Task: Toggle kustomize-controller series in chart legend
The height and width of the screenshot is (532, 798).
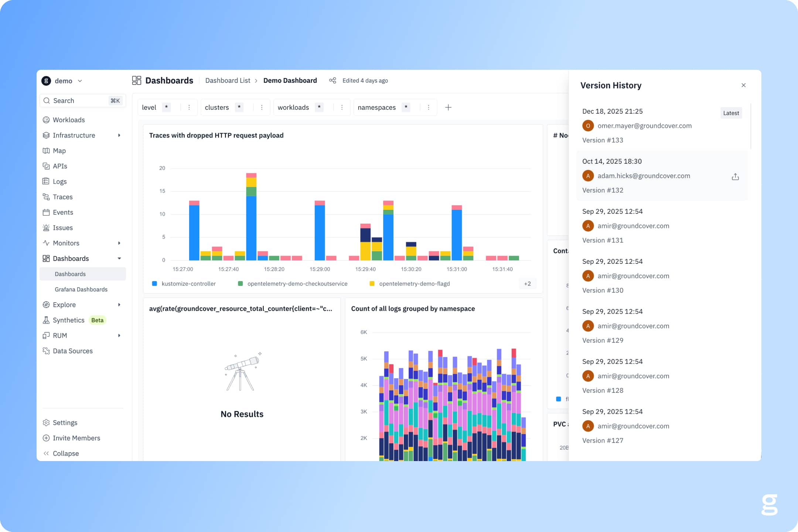Action: point(188,284)
